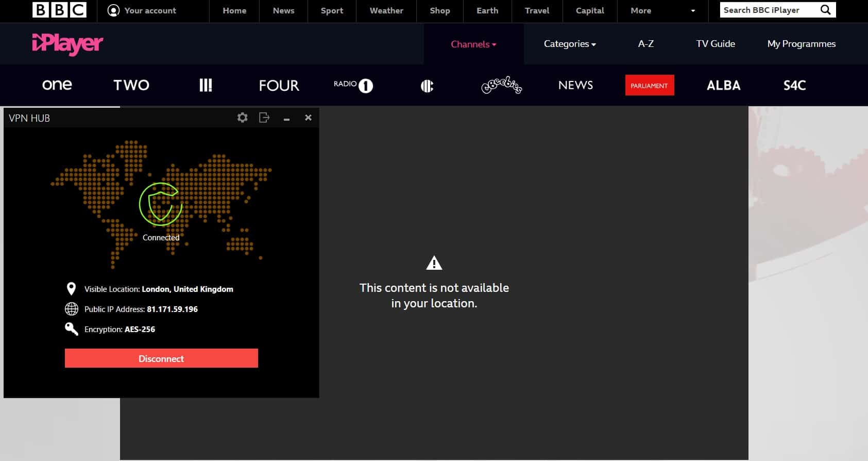Close the VPN HUB window
868x461 pixels.
click(x=308, y=118)
